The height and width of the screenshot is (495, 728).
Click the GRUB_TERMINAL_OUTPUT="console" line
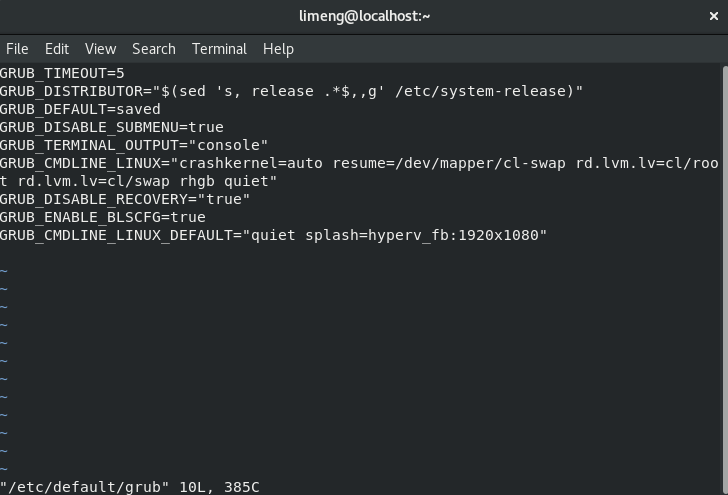[134, 145]
